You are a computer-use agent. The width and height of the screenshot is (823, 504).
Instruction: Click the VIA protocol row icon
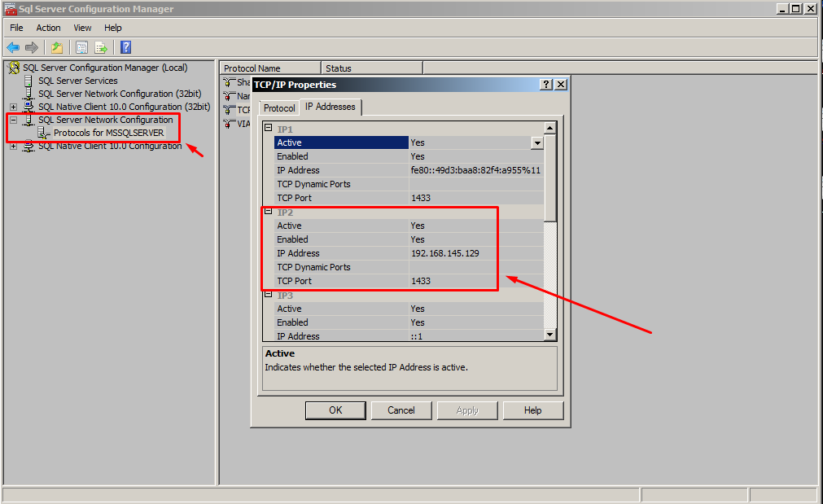[x=229, y=124]
